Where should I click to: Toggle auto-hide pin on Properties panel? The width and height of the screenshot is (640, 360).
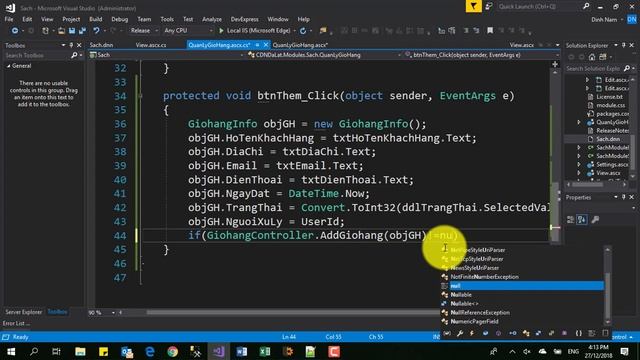pos(624,197)
